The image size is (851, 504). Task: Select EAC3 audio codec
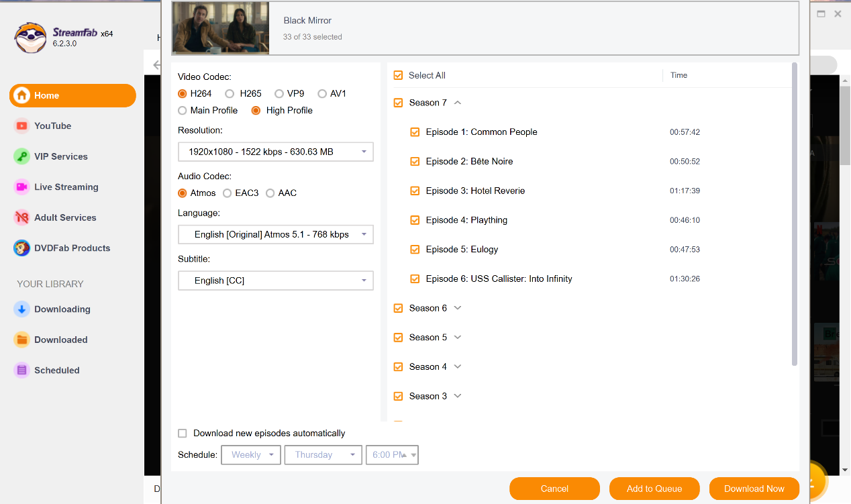coord(228,193)
